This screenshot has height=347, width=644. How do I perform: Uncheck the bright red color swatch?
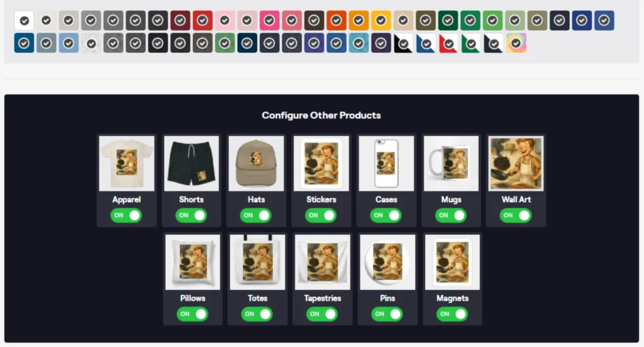203,21
